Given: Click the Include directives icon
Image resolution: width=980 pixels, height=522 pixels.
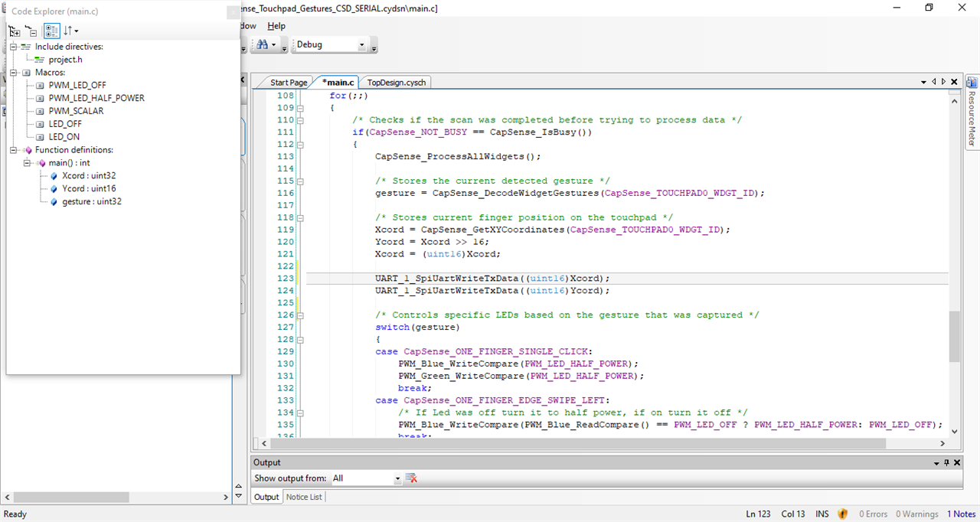Looking at the screenshot, I should pyautogui.click(x=26, y=47).
